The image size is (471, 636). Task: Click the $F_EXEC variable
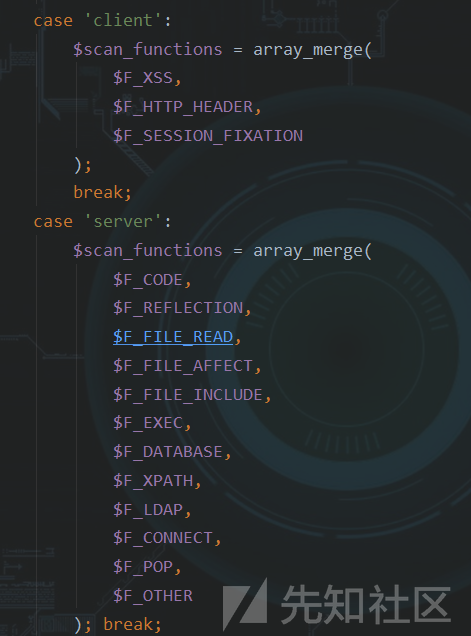click(148, 423)
